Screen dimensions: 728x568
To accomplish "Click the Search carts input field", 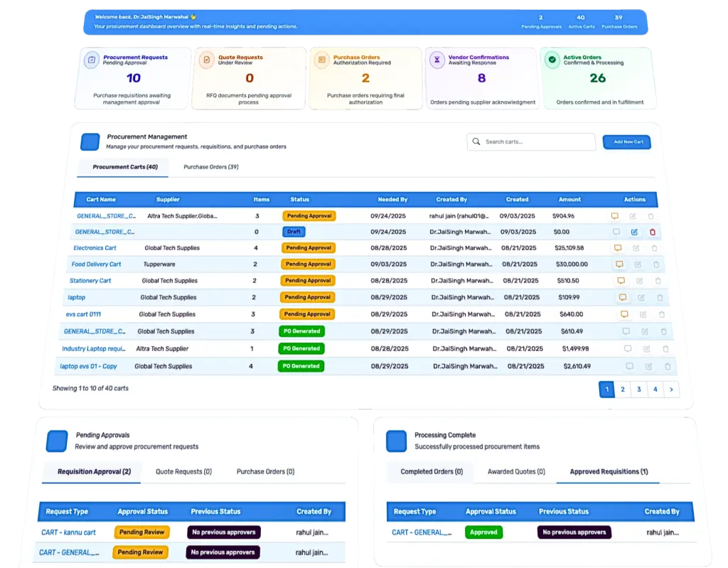I will [x=537, y=142].
